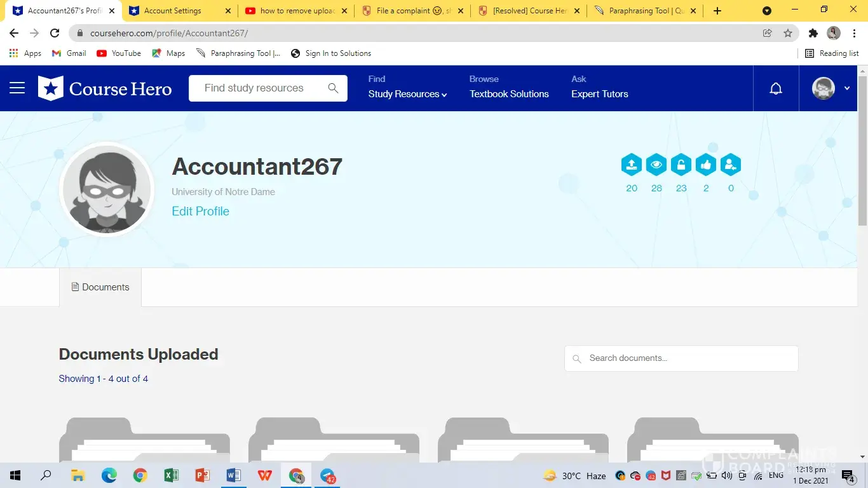Open the Chrome profile avatar

click(834, 33)
